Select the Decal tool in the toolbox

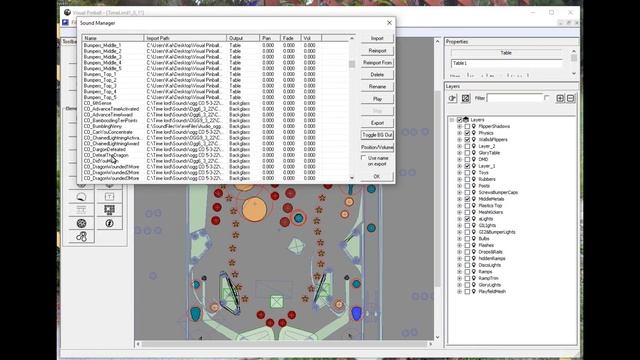coord(81,197)
